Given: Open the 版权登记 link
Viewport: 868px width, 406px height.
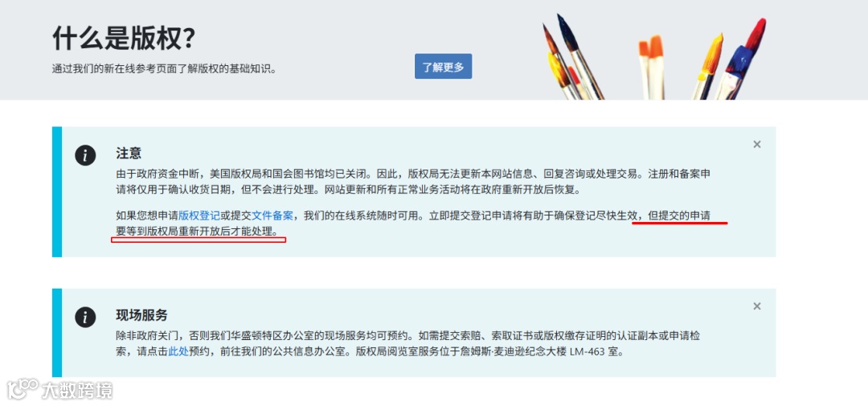Looking at the screenshot, I should click(199, 215).
